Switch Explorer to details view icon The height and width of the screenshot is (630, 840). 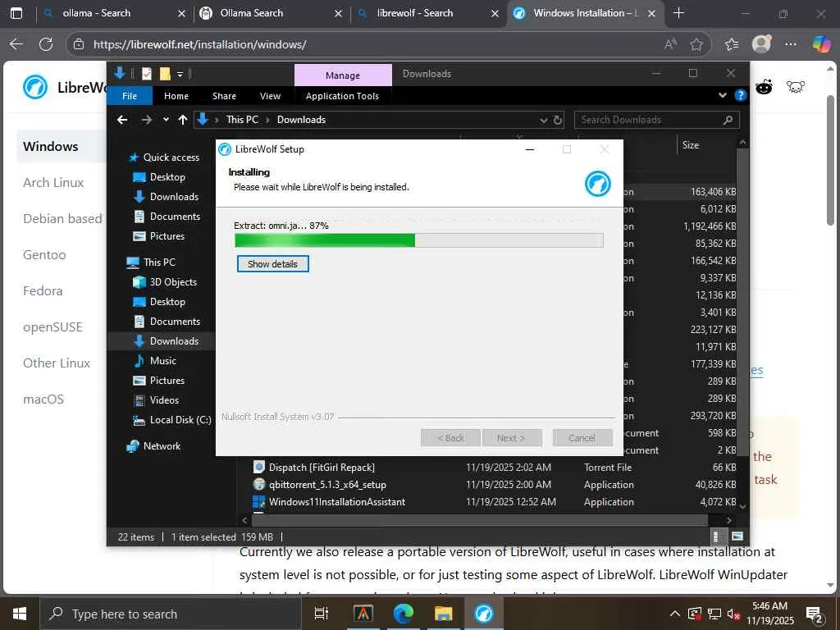717,536
